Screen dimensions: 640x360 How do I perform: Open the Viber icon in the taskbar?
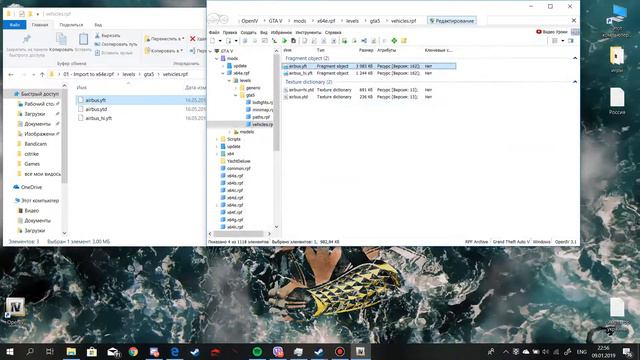tap(278, 351)
